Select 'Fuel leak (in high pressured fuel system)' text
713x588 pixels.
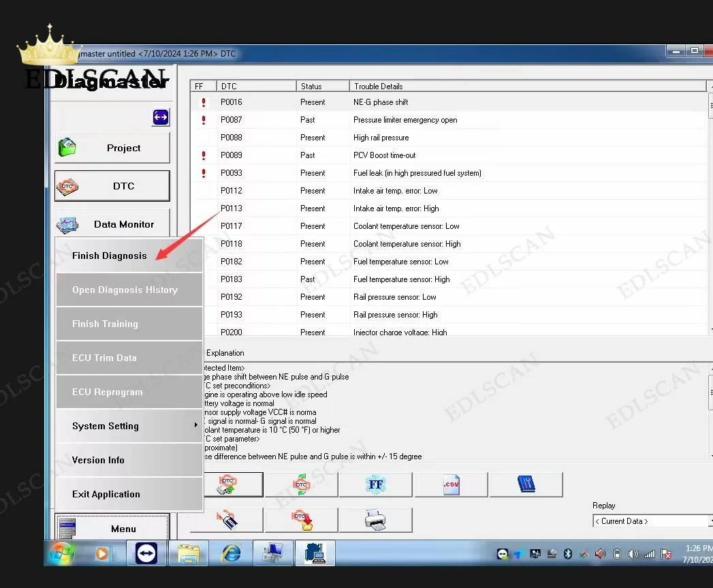(417, 173)
